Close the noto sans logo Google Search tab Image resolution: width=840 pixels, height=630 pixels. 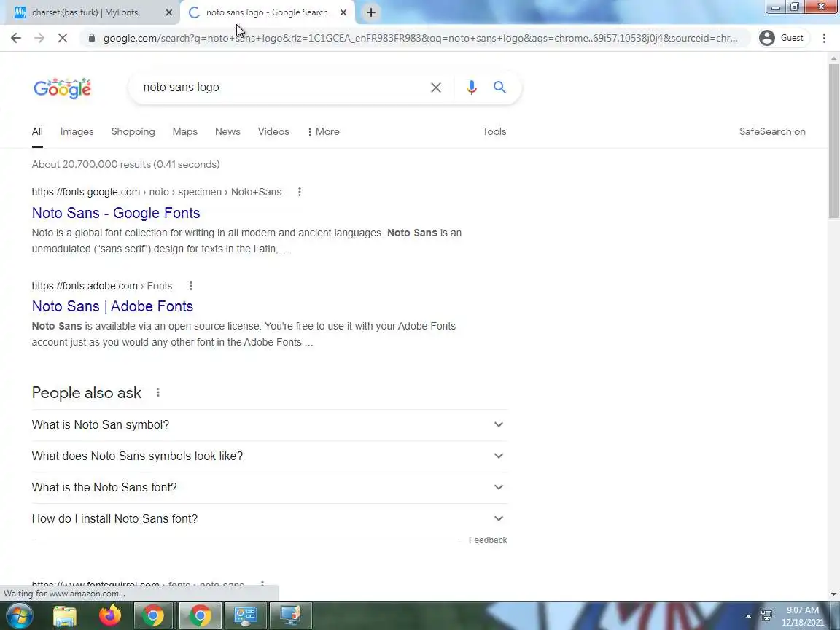point(343,12)
